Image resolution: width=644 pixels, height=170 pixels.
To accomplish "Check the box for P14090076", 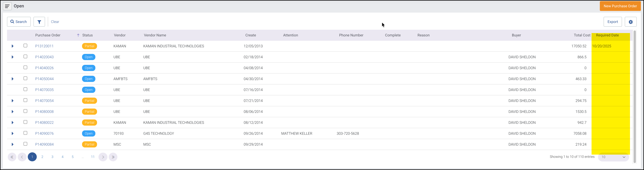I will 25,133.
